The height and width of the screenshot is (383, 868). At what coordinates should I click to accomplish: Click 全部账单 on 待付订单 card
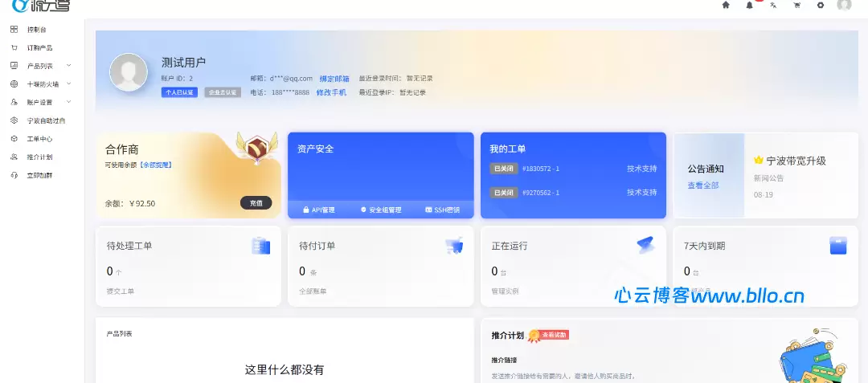pyautogui.click(x=313, y=291)
